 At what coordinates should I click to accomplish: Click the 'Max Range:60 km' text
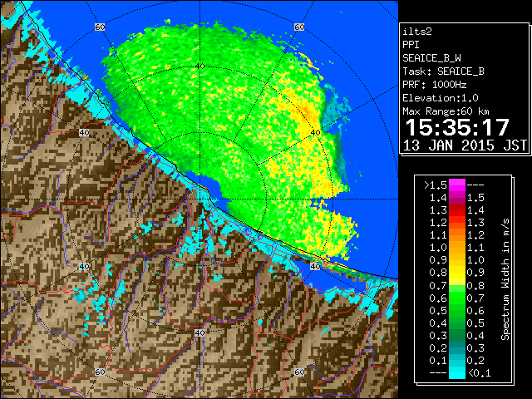pyautogui.click(x=446, y=111)
